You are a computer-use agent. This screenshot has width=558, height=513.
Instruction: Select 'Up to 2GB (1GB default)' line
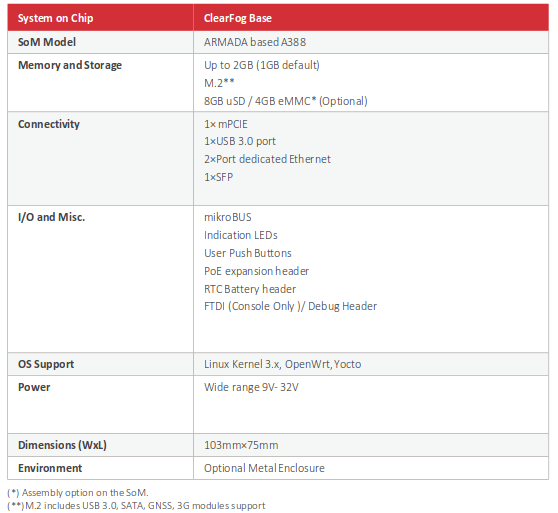(262, 65)
